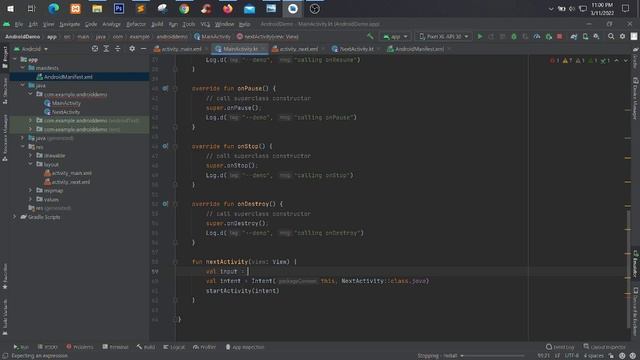Open Photoshop from Windows taskbar

(x=119, y=9)
